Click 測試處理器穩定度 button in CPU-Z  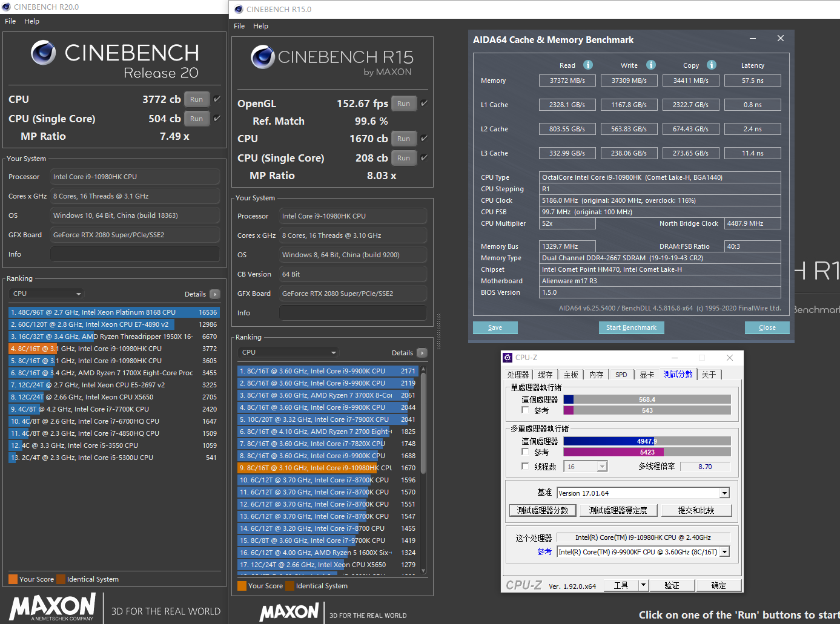click(x=618, y=510)
